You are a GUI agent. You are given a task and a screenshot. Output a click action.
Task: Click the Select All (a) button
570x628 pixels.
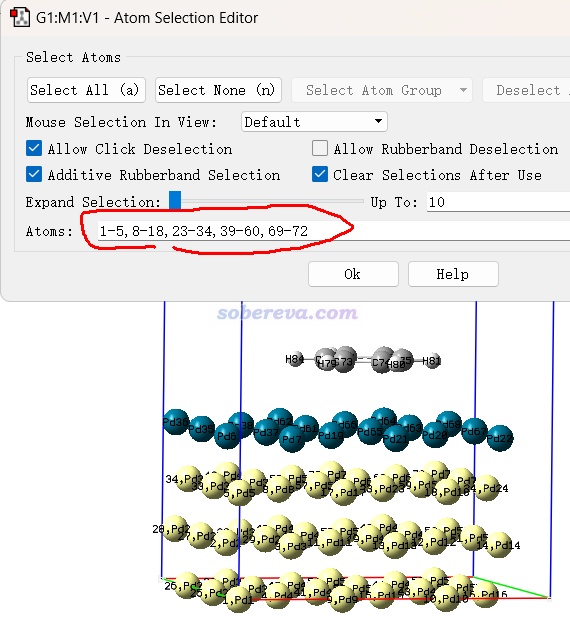point(86,90)
